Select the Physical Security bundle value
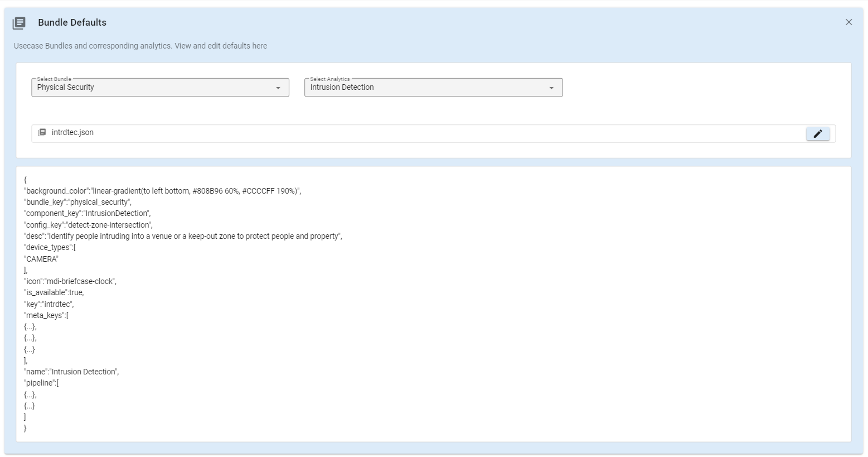 point(65,88)
